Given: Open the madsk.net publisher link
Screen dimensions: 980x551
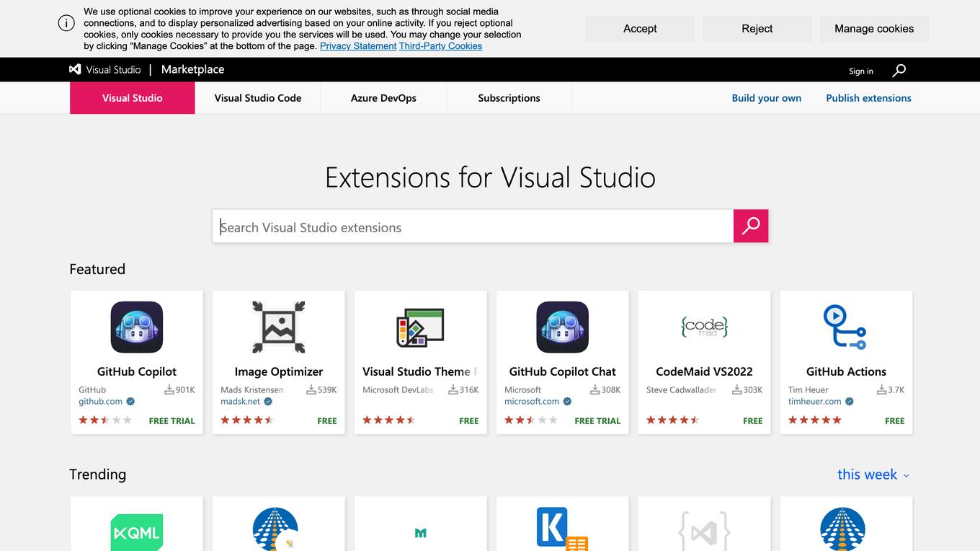Looking at the screenshot, I should (x=241, y=402).
